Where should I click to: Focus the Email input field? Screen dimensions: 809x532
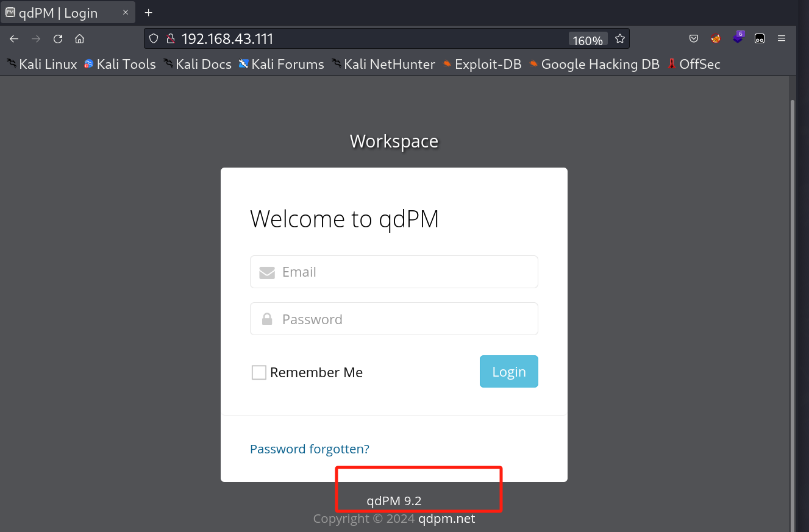(x=394, y=272)
